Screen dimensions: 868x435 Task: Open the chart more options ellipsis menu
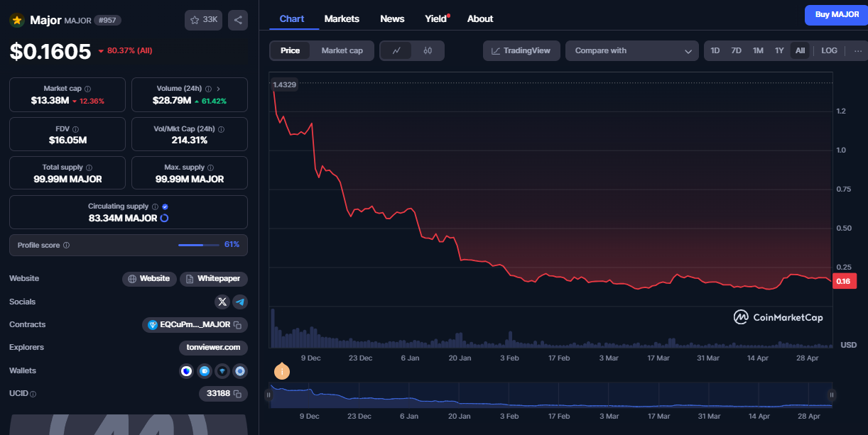[x=857, y=50]
